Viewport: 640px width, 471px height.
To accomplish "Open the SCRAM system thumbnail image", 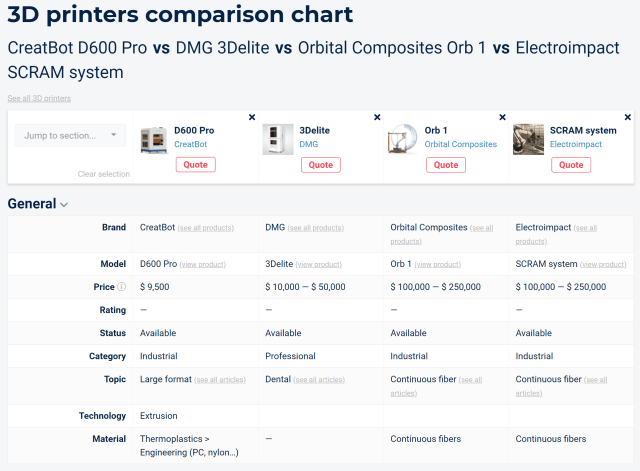I will (528, 140).
